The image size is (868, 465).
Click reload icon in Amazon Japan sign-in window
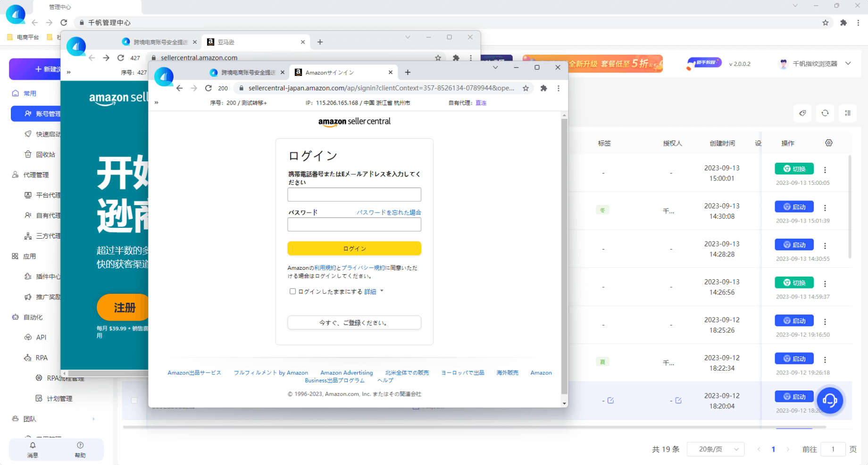point(208,88)
